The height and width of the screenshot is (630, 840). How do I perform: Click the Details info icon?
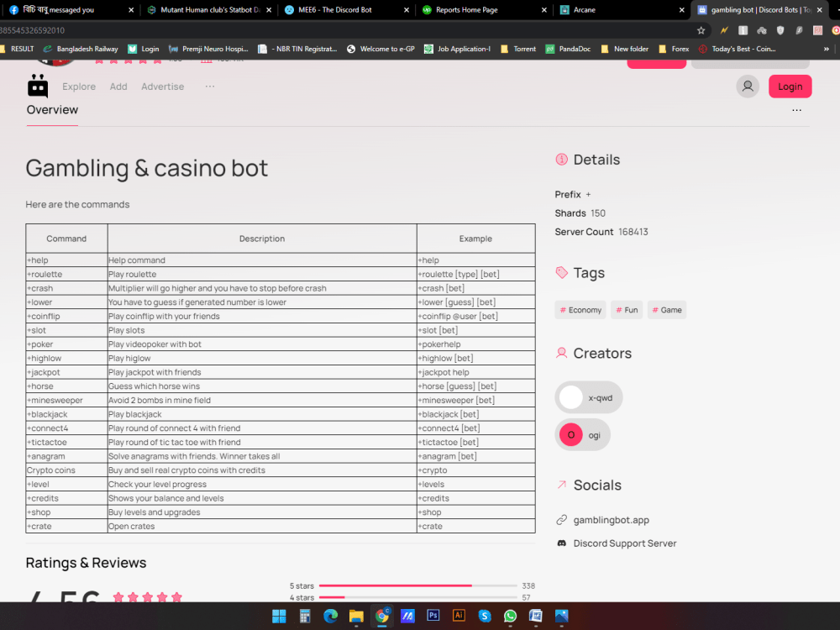click(x=561, y=160)
